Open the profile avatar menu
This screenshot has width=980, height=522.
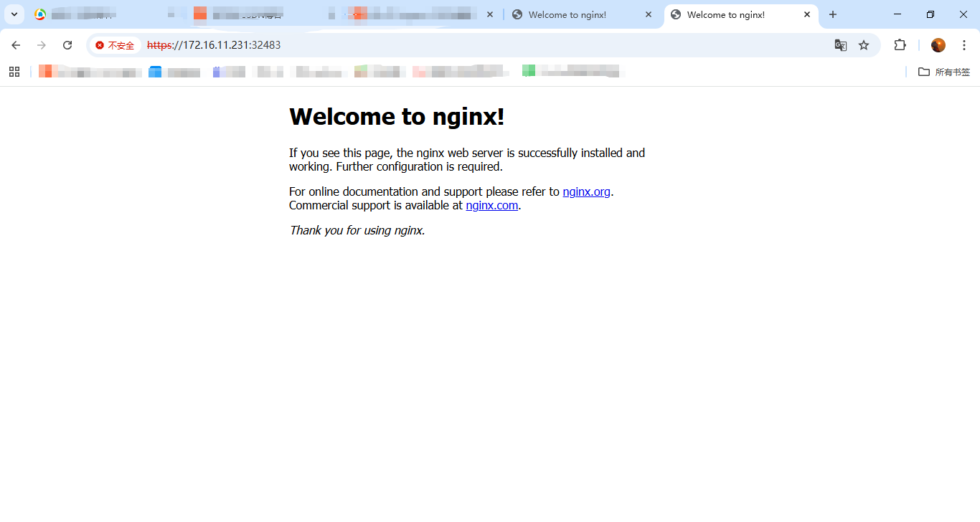point(938,45)
